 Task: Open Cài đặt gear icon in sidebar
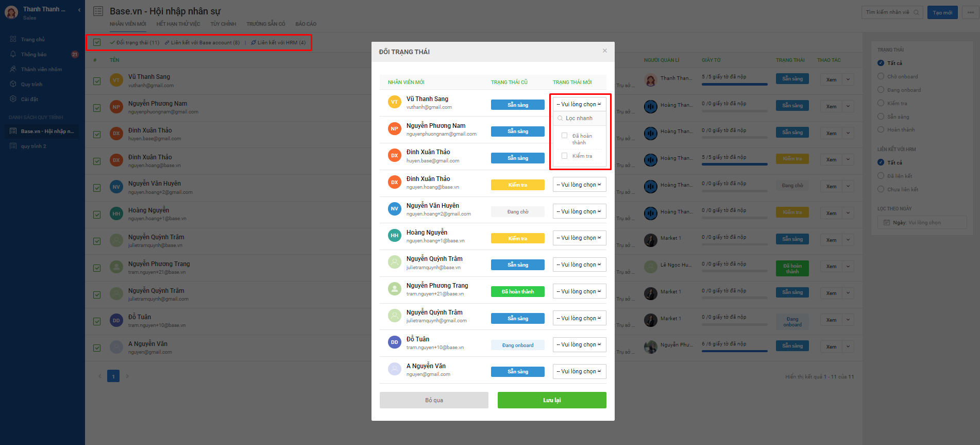pos(13,99)
